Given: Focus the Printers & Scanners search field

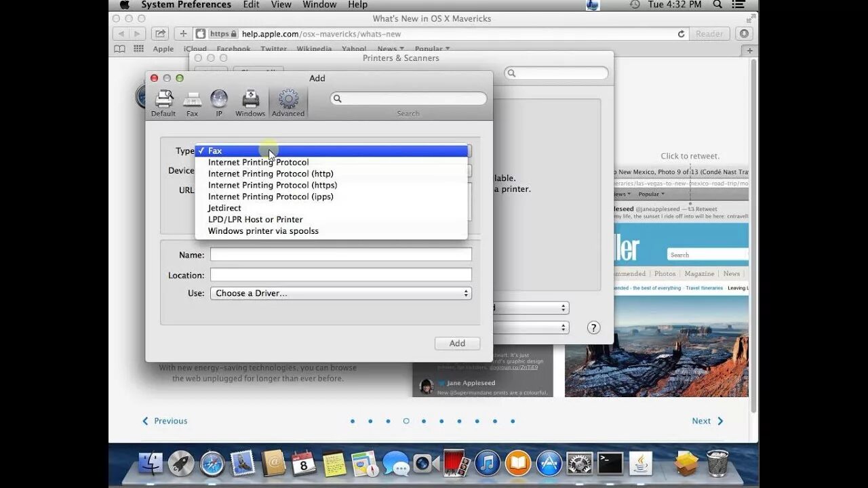Looking at the screenshot, I should (x=556, y=73).
